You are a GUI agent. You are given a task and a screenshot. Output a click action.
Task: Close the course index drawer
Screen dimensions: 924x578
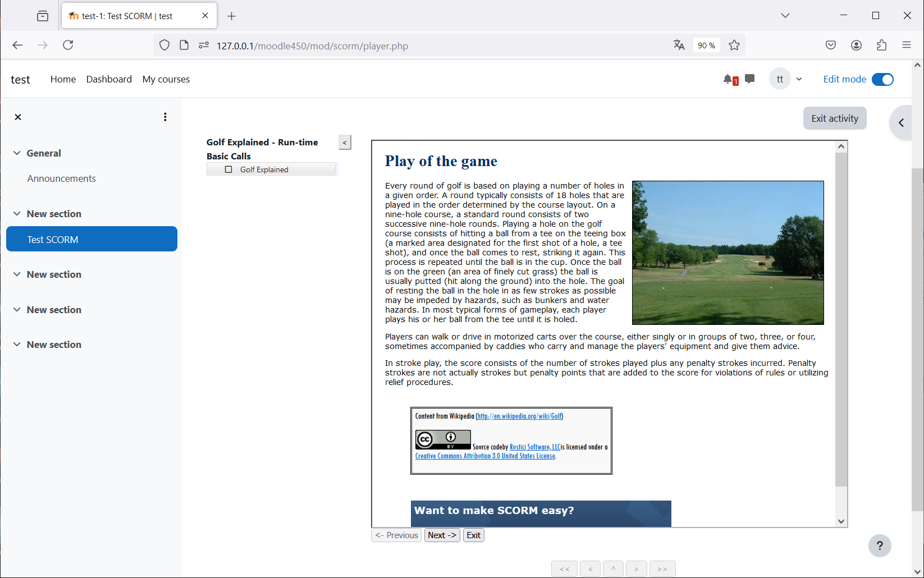tap(18, 117)
